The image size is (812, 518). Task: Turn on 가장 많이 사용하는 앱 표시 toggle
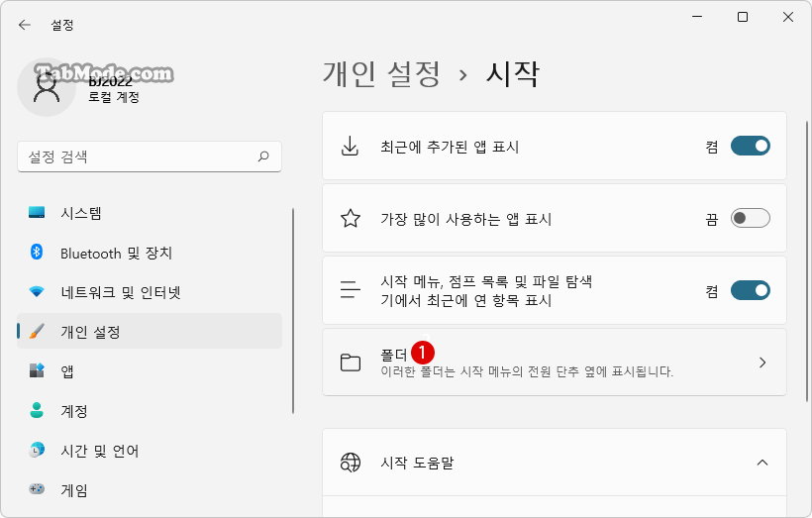click(751, 218)
